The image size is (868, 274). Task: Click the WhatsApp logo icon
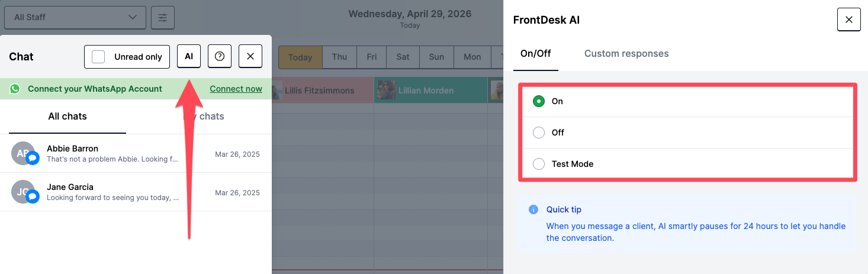[15, 89]
